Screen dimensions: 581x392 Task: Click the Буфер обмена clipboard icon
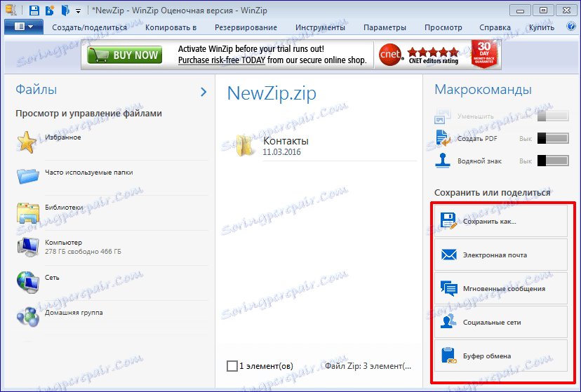[448, 356]
